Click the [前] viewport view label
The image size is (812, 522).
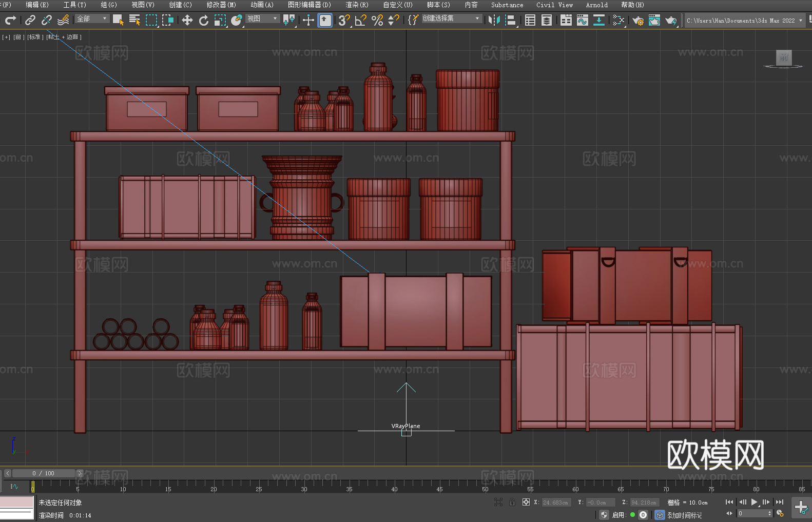(18, 37)
